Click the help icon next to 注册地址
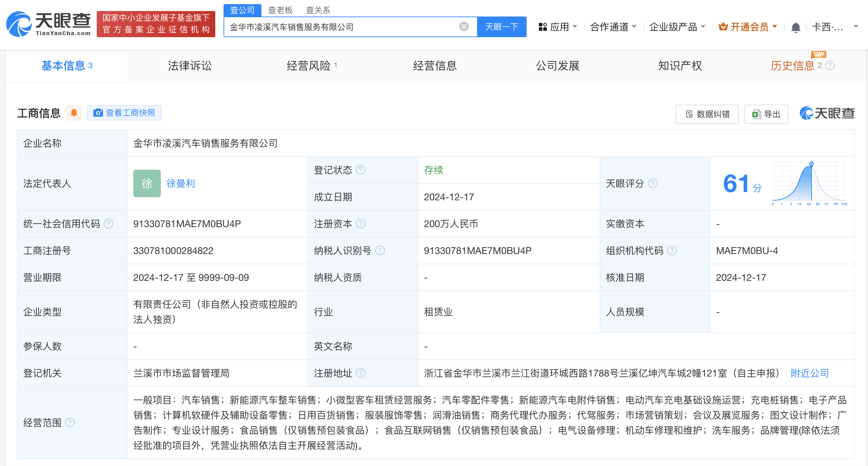This screenshot has width=868, height=466. click(361, 373)
